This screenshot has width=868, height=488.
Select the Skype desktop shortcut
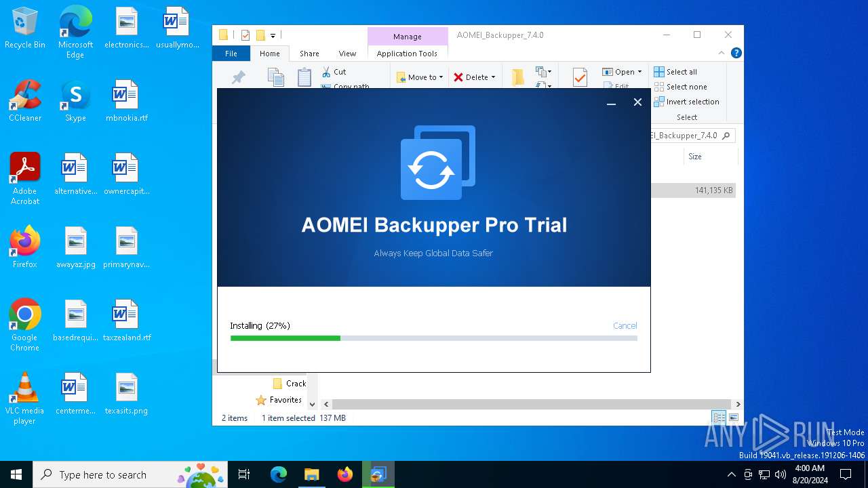pyautogui.click(x=75, y=101)
